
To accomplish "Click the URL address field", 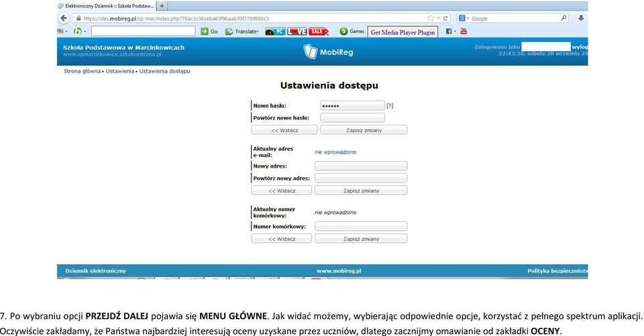I will click(x=253, y=19).
